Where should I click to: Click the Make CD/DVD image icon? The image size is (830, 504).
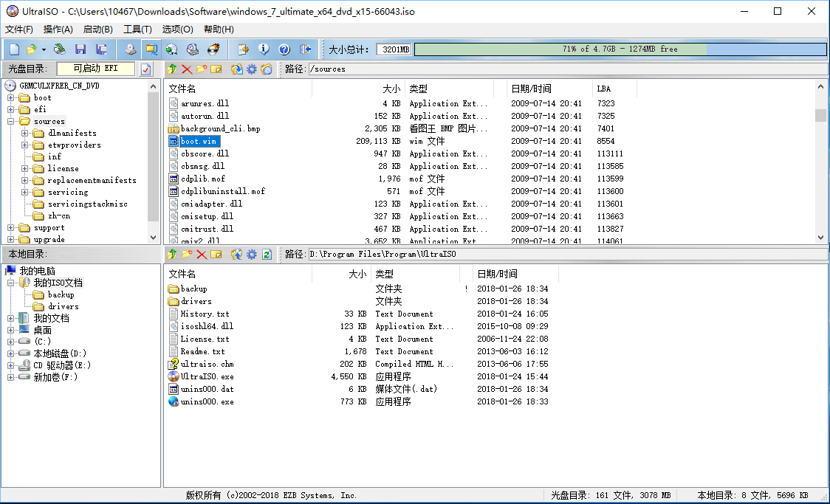pos(130,49)
